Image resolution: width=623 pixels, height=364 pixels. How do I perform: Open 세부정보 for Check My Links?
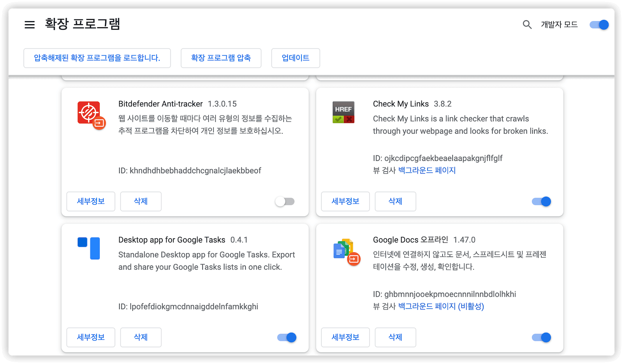tap(345, 201)
